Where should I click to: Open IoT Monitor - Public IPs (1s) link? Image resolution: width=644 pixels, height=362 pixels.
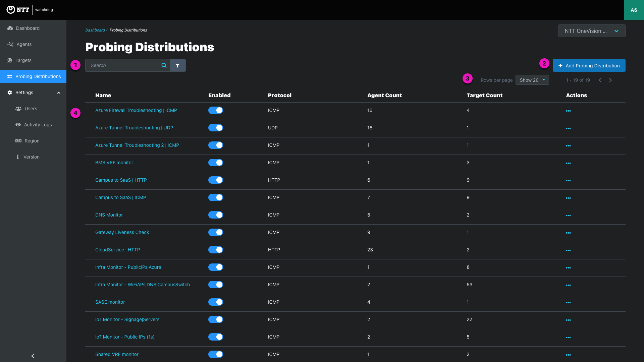coord(125,337)
